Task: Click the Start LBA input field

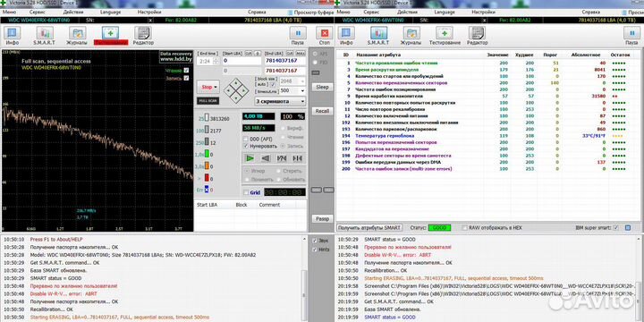Action: [x=241, y=61]
